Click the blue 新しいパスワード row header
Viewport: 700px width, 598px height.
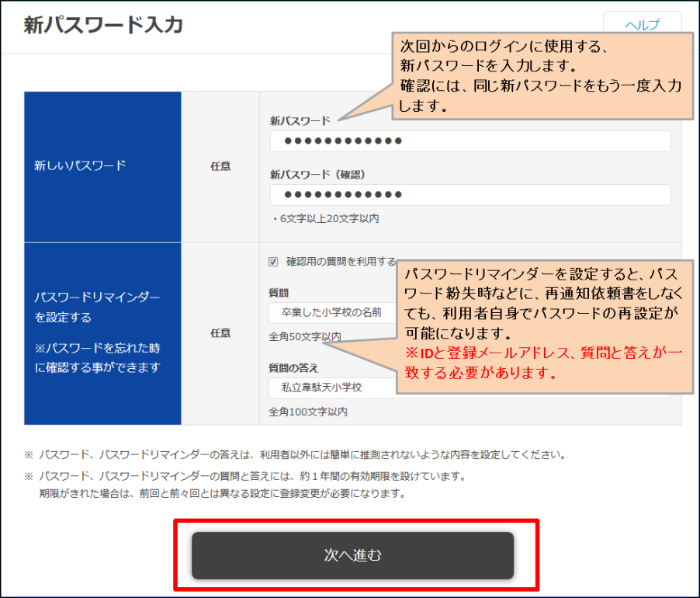tap(102, 165)
